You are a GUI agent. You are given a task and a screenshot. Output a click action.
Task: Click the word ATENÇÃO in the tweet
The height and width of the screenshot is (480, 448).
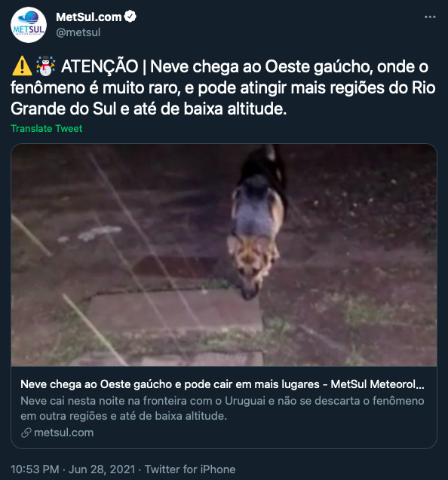click(x=100, y=66)
